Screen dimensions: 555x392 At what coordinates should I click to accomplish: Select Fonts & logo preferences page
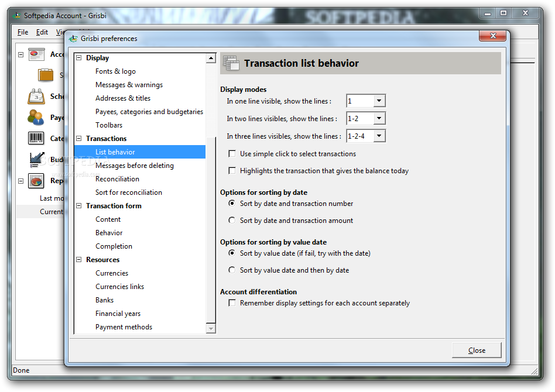click(115, 71)
